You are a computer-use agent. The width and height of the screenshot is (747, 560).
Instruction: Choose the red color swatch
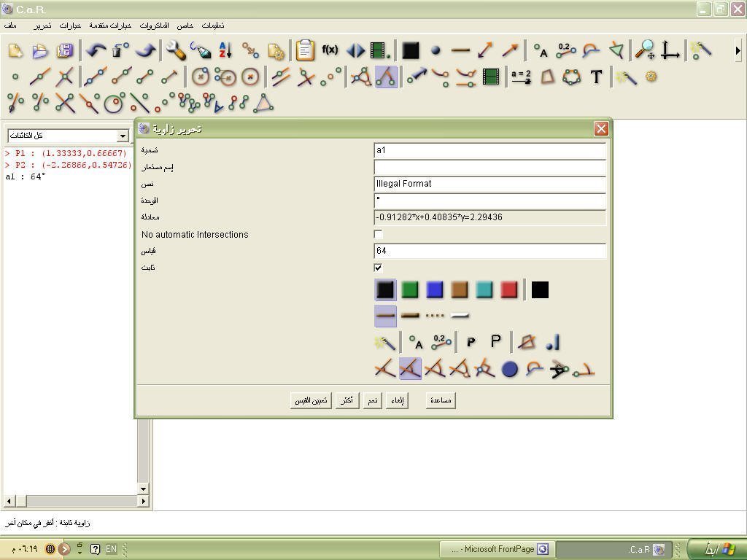[x=508, y=289]
